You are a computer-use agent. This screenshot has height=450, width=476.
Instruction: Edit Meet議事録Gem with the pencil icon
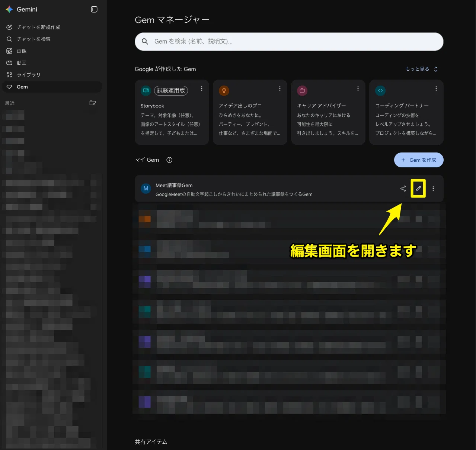(418, 189)
